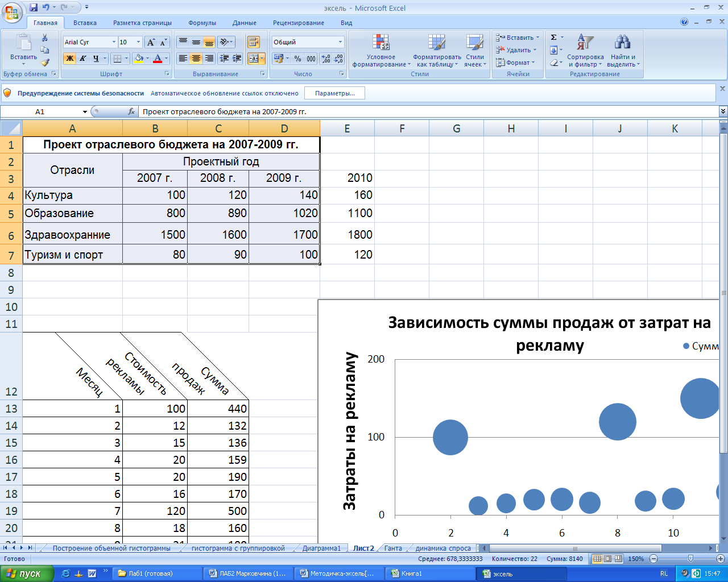Image resolution: width=728 pixels, height=582 pixels.
Task: Click Merge and Center icon
Action: coord(253,58)
